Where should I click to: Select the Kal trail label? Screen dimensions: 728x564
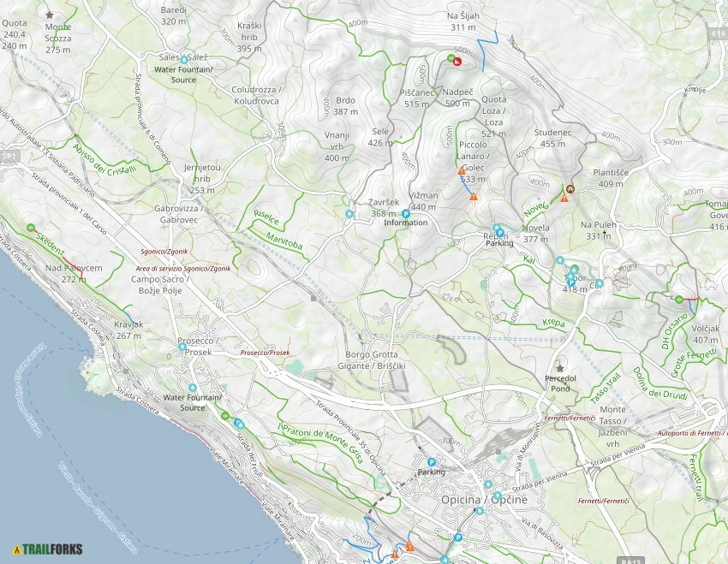(x=529, y=259)
